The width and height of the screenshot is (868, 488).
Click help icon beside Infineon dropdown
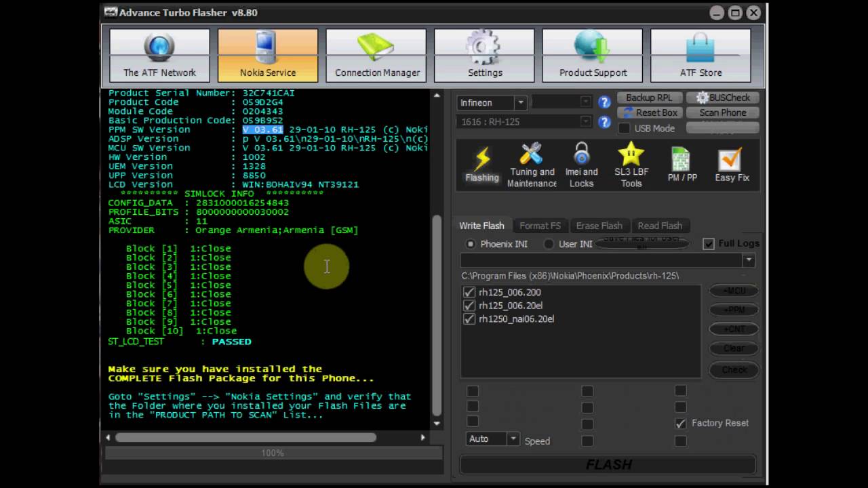[604, 102]
